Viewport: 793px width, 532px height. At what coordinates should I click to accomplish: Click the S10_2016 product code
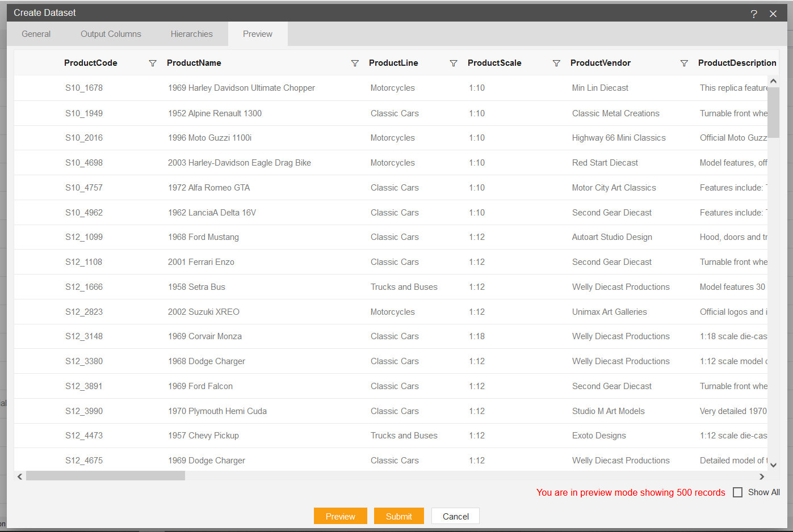84,138
